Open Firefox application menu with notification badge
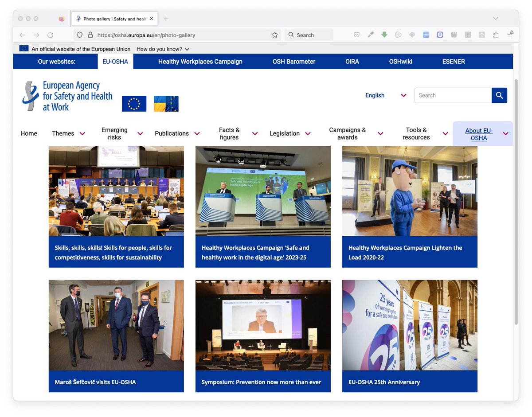Image resolution: width=532 pixels, height=417 pixels. pos(510,35)
